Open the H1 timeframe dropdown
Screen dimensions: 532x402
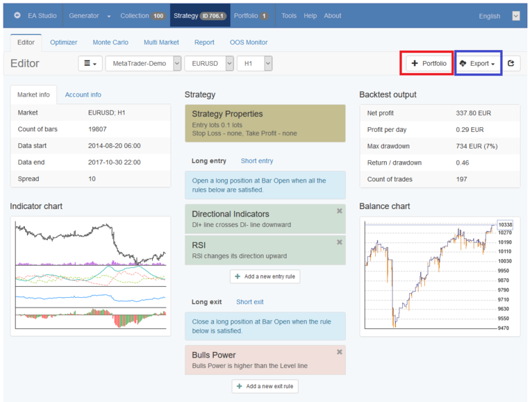254,63
